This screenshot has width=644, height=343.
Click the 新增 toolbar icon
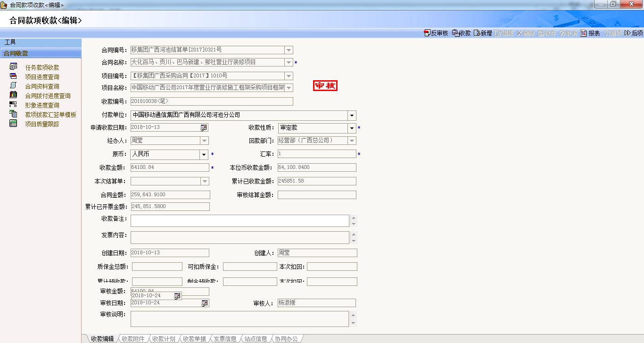tap(477, 33)
